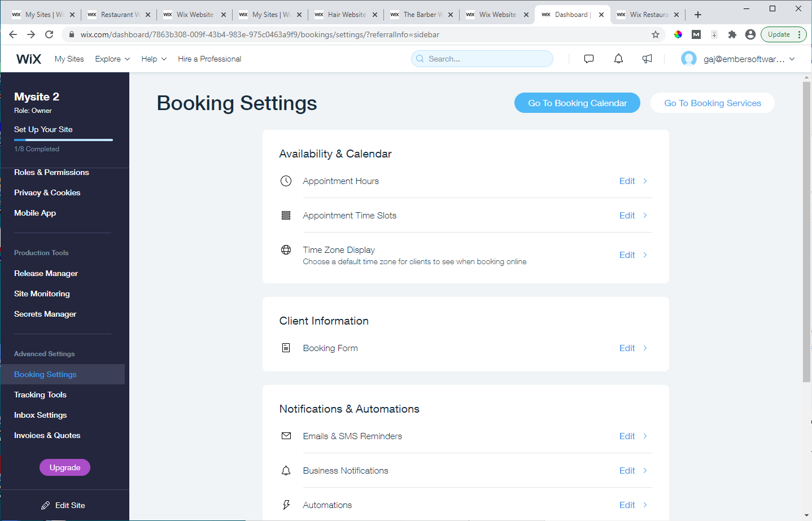Viewport: 812px width, 521px height.
Task: Click the M extension icon in toolbar
Action: 696,34
